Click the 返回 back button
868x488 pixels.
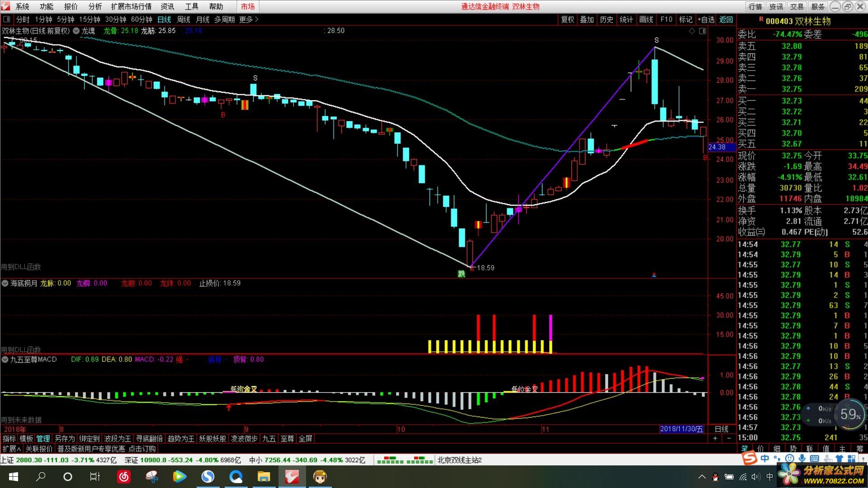[x=726, y=19]
